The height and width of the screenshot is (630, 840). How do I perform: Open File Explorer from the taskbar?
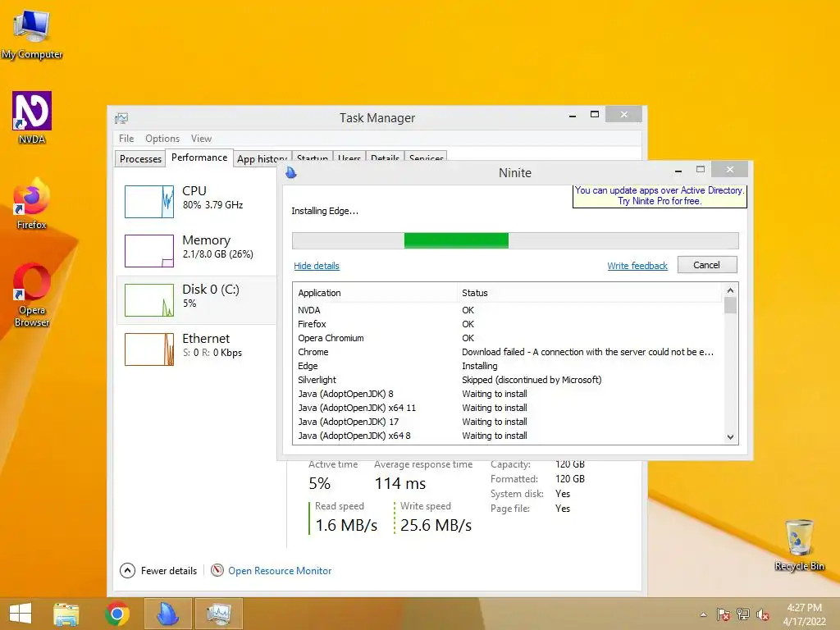pos(66,614)
